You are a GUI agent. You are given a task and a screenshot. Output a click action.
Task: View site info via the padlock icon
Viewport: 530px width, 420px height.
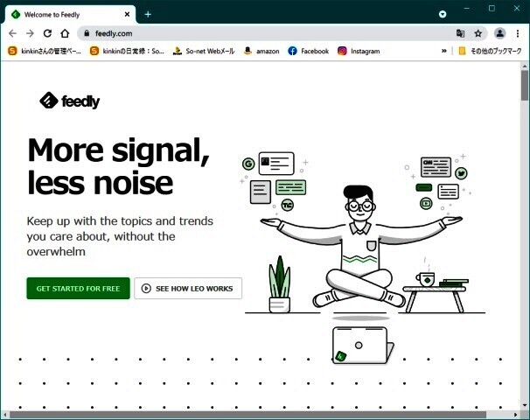point(87,33)
